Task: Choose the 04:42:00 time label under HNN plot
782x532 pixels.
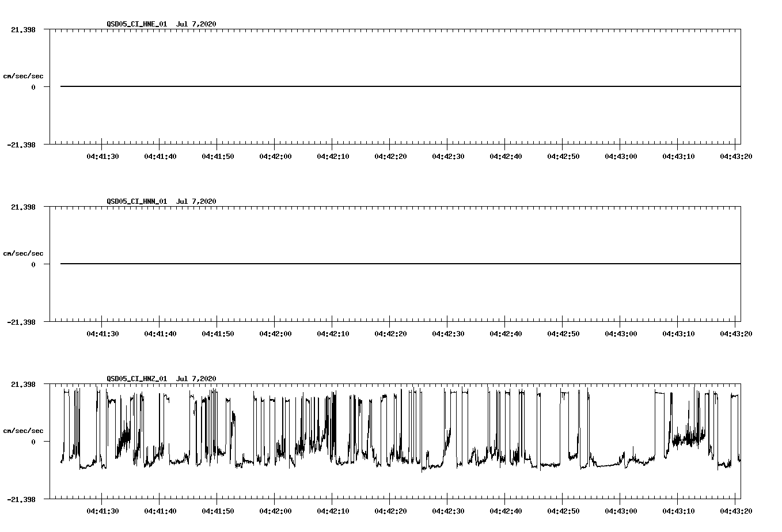Action: pyautogui.click(x=275, y=333)
